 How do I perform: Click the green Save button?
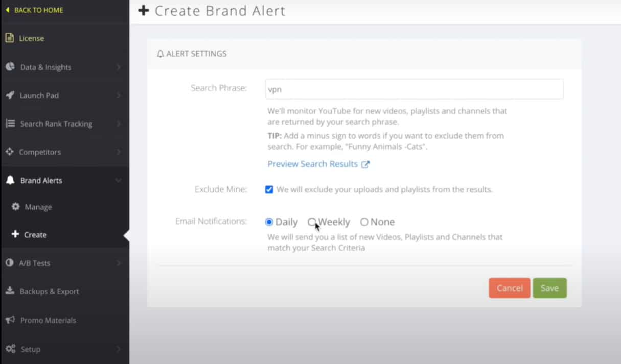click(x=550, y=288)
